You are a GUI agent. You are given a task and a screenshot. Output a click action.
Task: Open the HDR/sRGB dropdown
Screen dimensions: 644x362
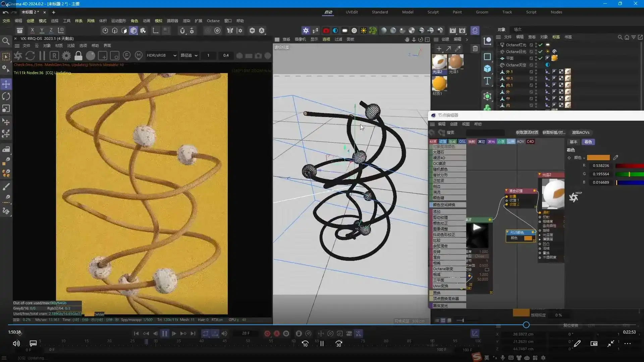click(161, 56)
